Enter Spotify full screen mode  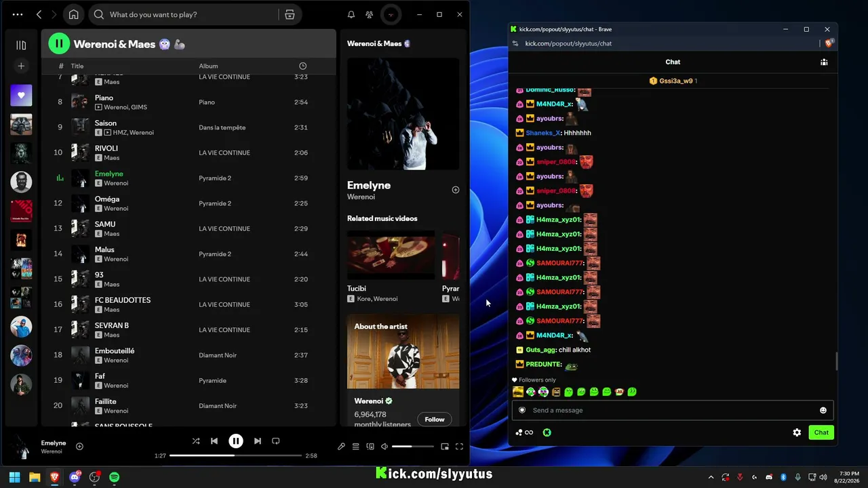click(459, 447)
